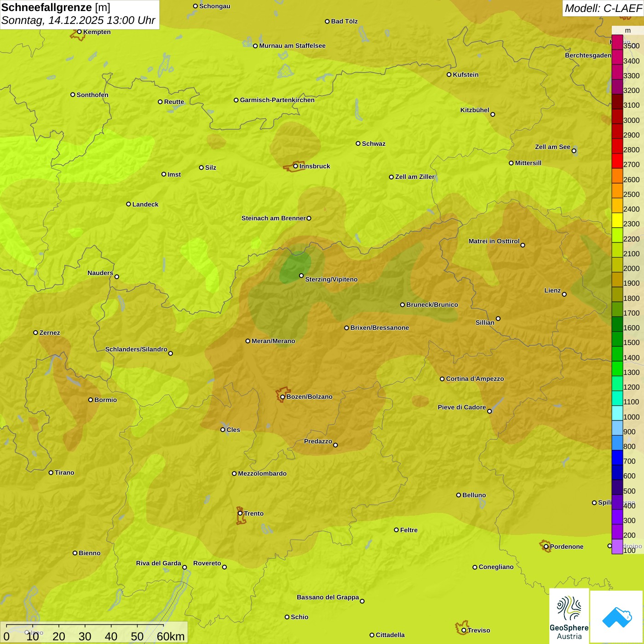Click the Rovereto label
Screen dimensions: 644x644
pos(207,563)
